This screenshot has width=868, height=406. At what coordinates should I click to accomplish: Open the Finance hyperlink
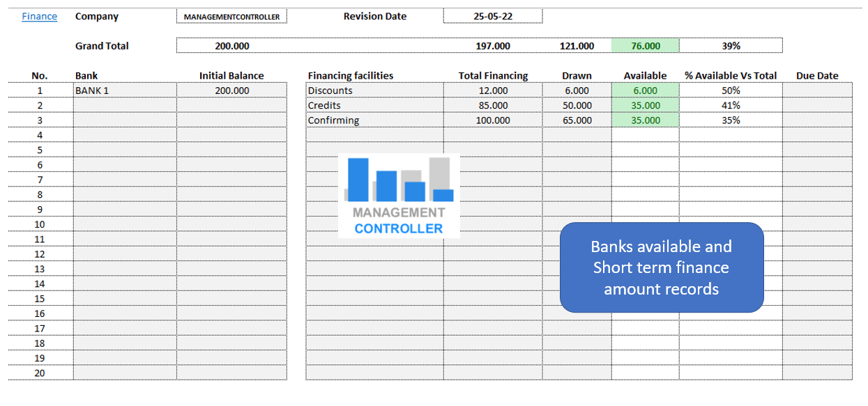coord(39,16)
